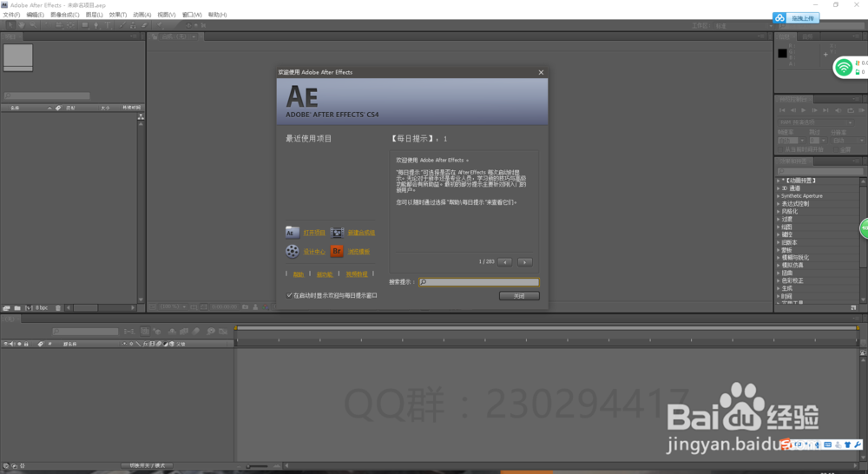868x474 pixels.
Task: Click the 打开项目 link
Action: click(314, 233)
